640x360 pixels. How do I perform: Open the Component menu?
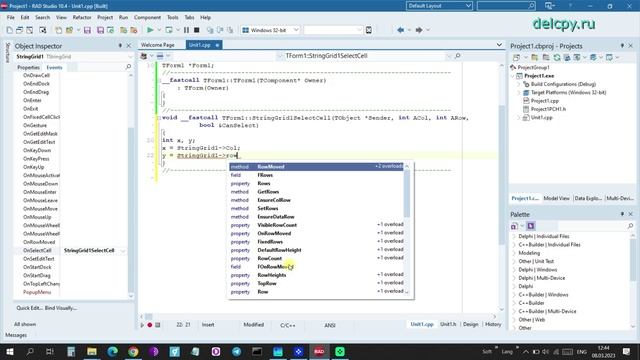pyautogui.click(x=147, y=18)
